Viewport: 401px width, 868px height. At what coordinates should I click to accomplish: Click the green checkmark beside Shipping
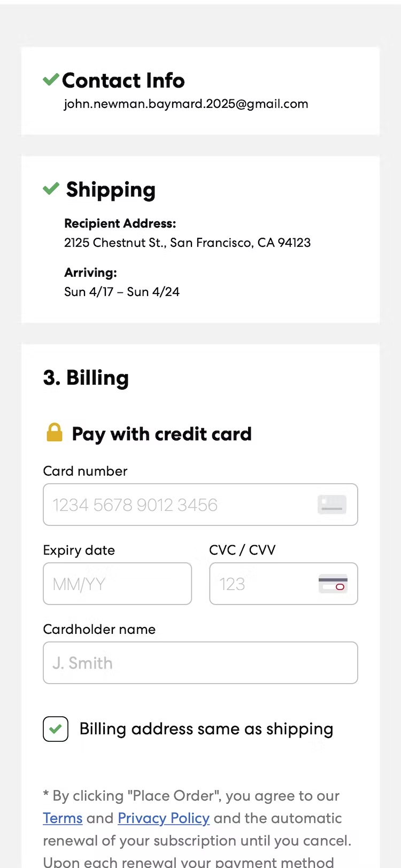pos(51,189)
